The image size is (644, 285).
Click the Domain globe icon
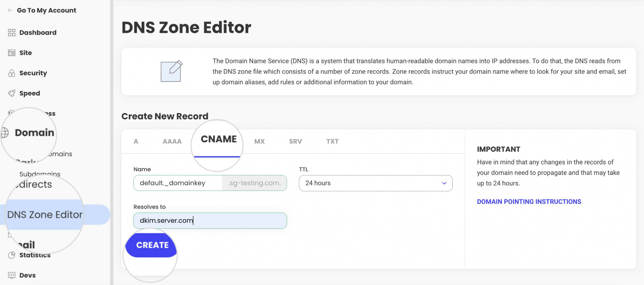click(5, 133)
